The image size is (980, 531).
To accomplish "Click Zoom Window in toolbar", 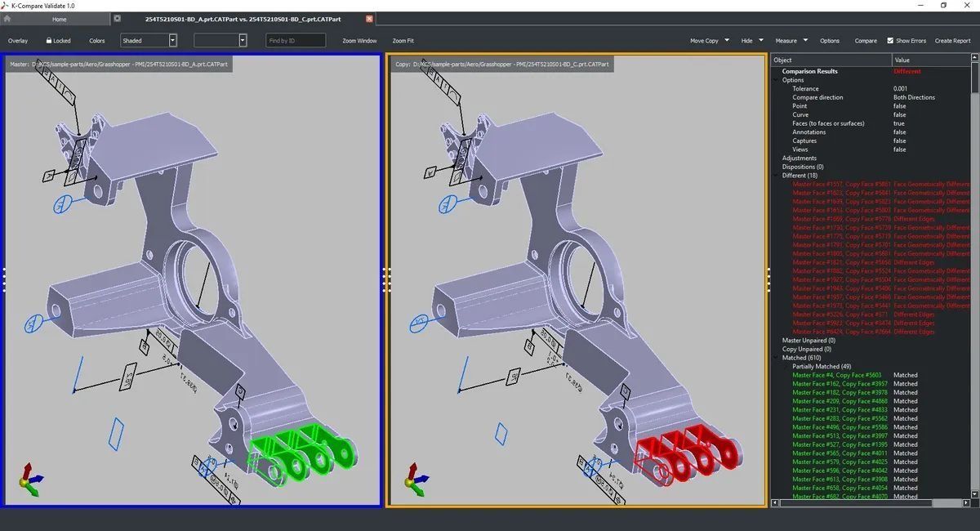I will click(x=359, y=41).
